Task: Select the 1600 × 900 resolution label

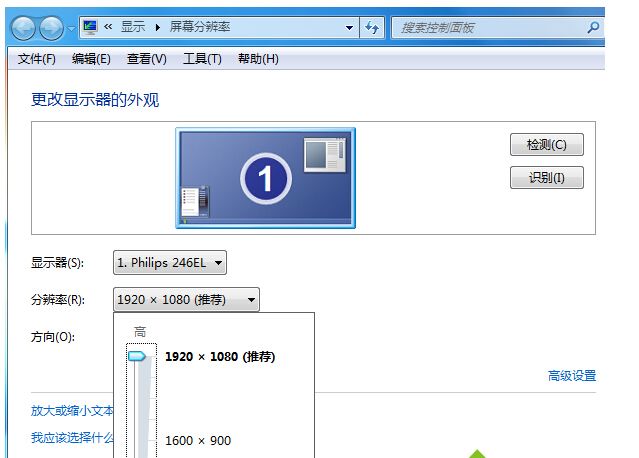Action: (x=198, y=440)
